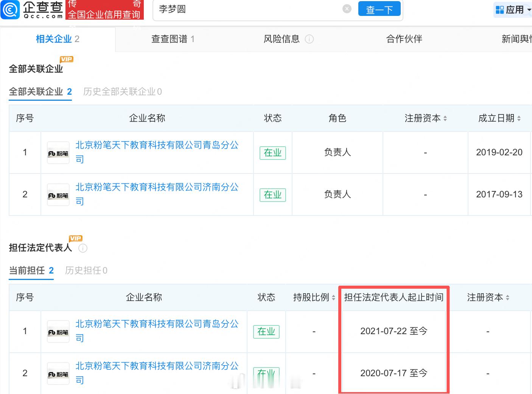
Task: Click the date 2019-02-20
Action: 499,152
